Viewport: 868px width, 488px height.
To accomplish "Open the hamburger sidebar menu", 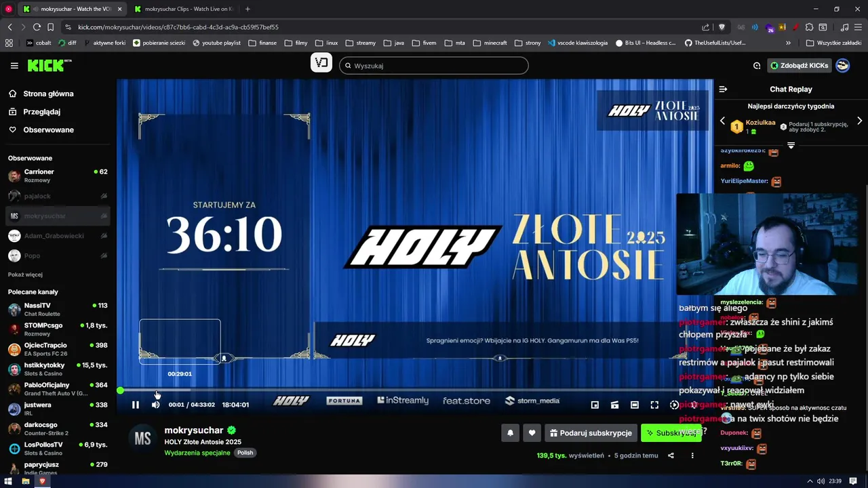I will [14, 66].
